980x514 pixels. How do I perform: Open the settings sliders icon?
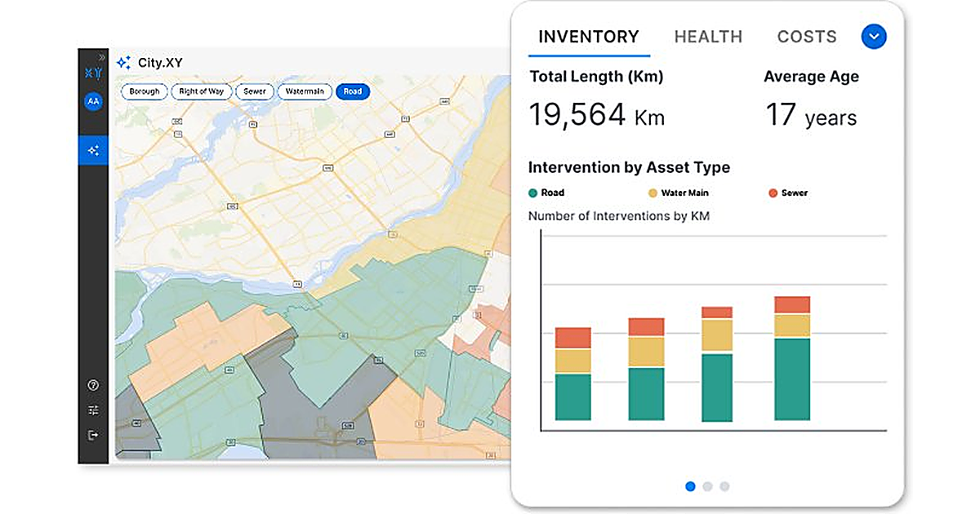93,410
